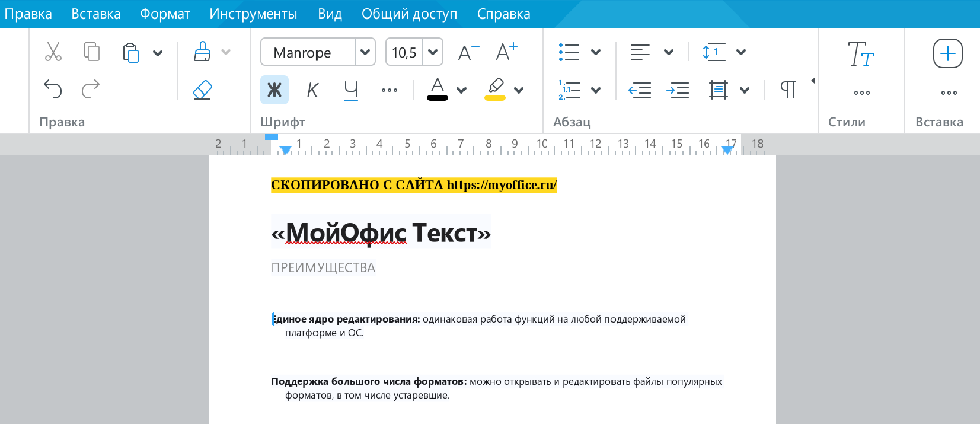Click the Copy icon
The width and height of the screenshot is (980, 424).
[x=91, y=52]
